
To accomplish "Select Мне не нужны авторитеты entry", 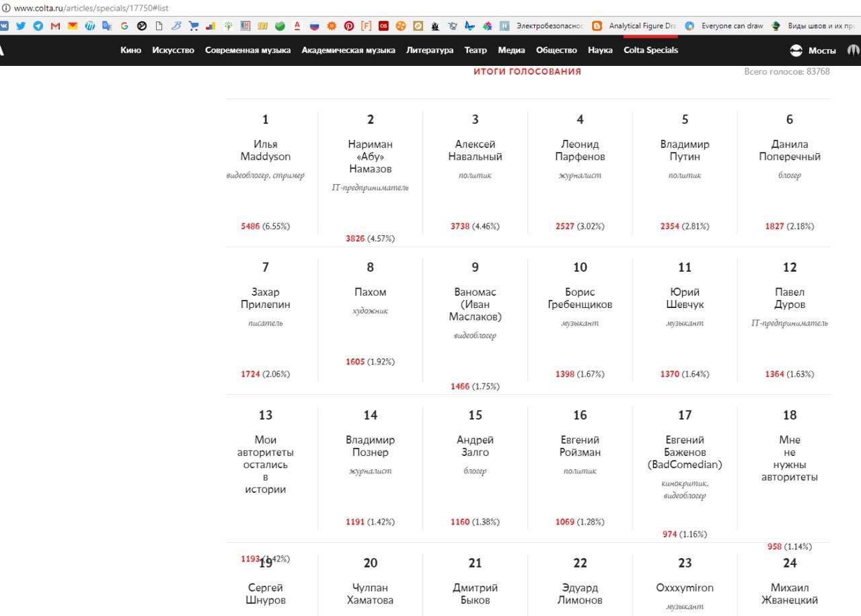I will click(x=790, y=459).
